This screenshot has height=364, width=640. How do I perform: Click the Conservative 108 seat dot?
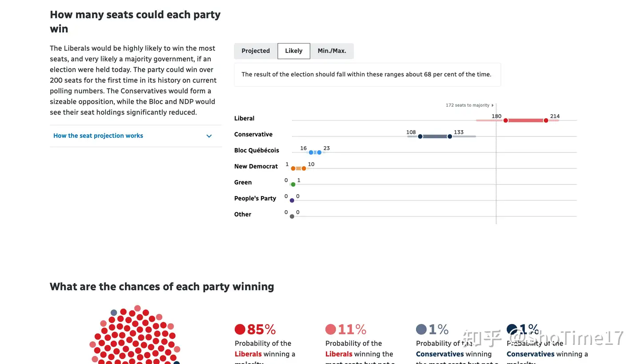point(420,136)
